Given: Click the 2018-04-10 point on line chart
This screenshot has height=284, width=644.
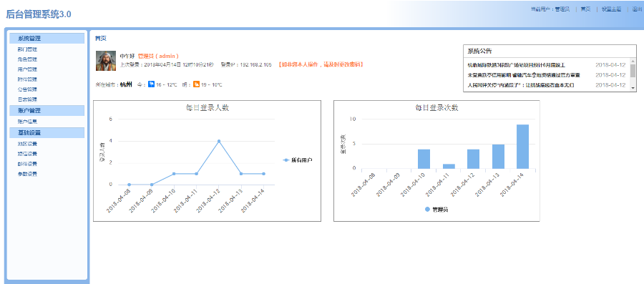Looking at the screenshot, I should click(x=174, y=174).
